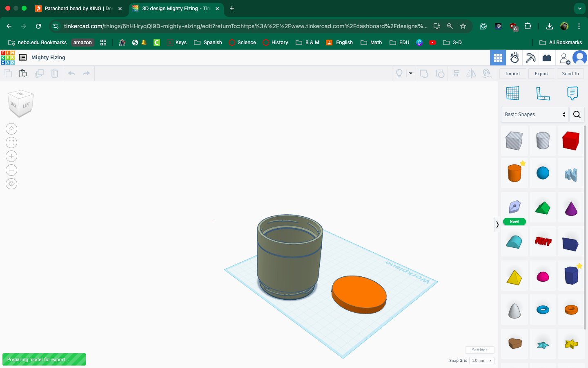588x368 pixels.
Task: Click the Fit all in view button
Action: click(x=11, y=143)
